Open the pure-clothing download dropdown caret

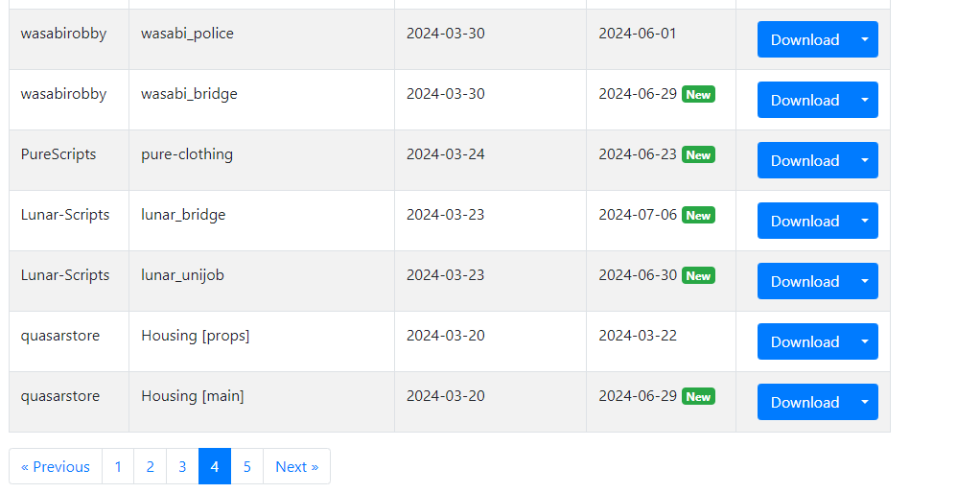865,160
